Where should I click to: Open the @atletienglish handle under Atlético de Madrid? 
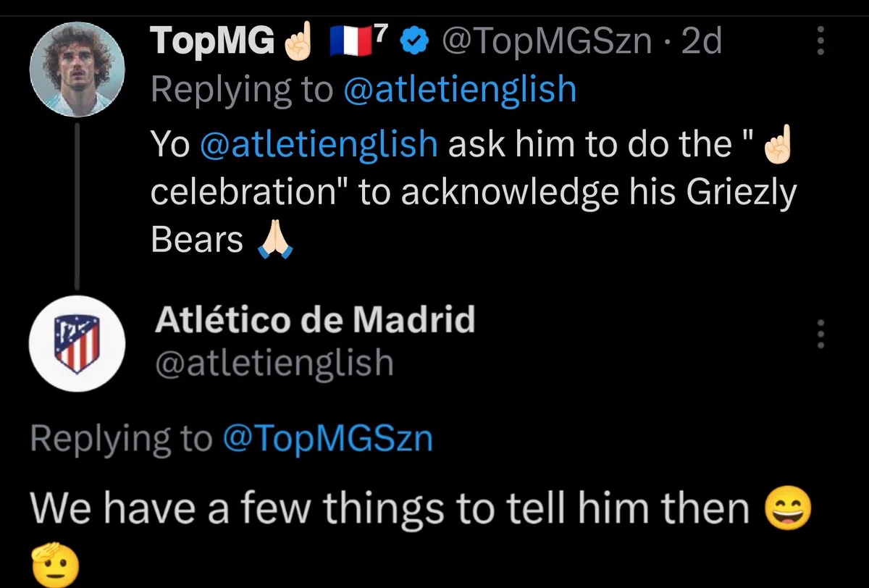pyautogui.click(x=274, y=364)
